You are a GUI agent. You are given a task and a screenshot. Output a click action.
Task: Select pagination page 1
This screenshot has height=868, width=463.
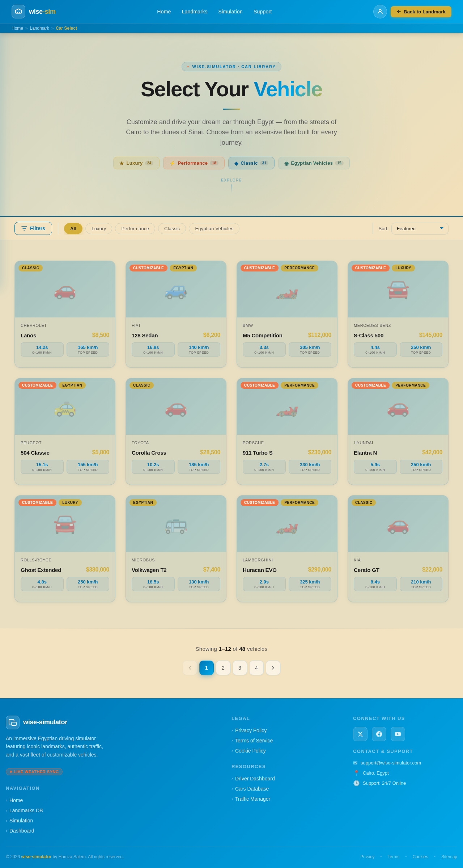207,668
